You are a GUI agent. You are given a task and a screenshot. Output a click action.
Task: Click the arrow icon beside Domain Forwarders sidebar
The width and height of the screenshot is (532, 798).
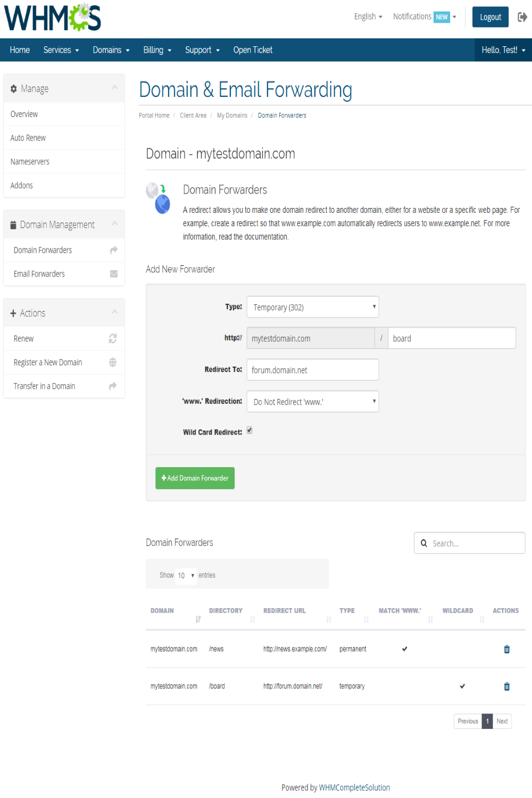113,250
